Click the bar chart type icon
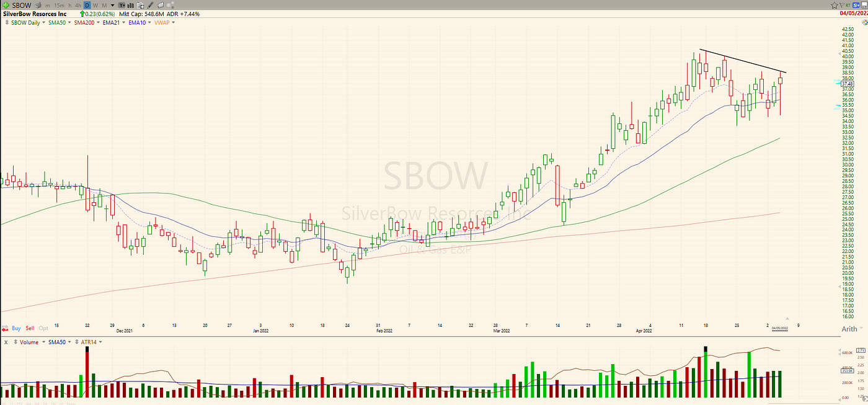868x405 pixels. click(x=130, y=6)
